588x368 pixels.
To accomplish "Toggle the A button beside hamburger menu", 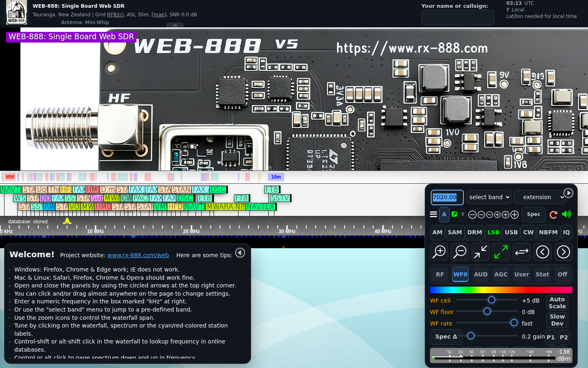I will click(444, 214).
